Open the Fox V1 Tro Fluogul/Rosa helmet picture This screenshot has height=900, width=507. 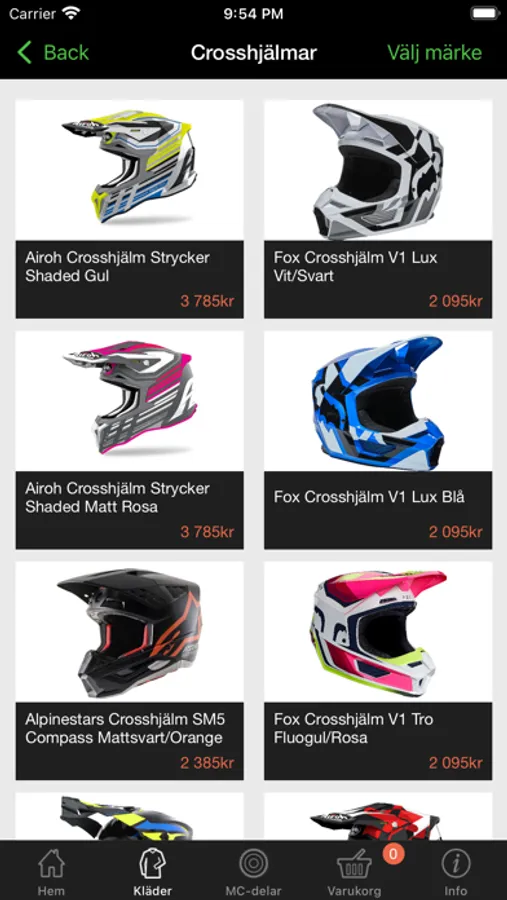tap(378, 631)
